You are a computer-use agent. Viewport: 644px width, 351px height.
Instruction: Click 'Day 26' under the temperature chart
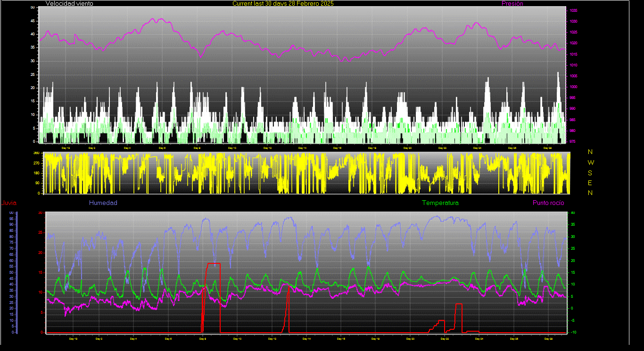tap(514, 339)
